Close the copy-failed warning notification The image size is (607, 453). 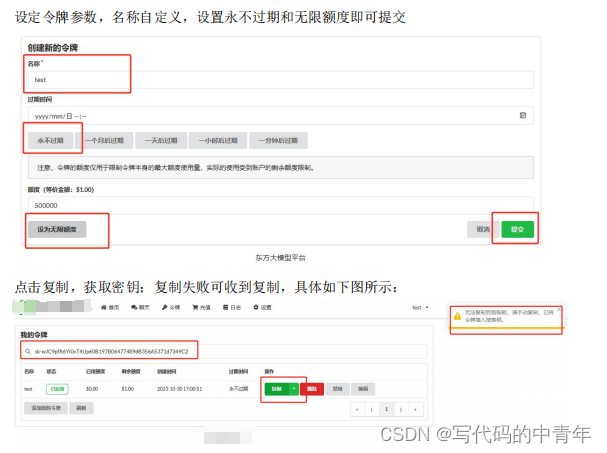point(559,309)
